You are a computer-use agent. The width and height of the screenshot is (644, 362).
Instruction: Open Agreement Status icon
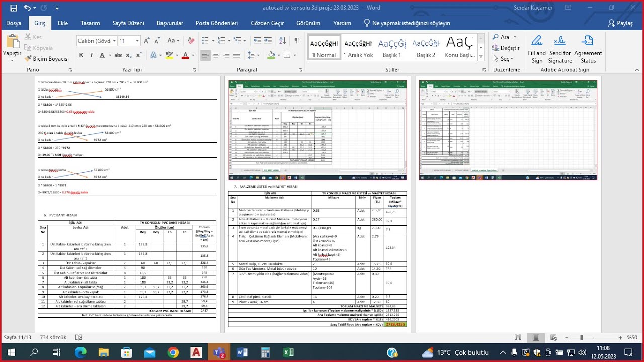[588, 49]
